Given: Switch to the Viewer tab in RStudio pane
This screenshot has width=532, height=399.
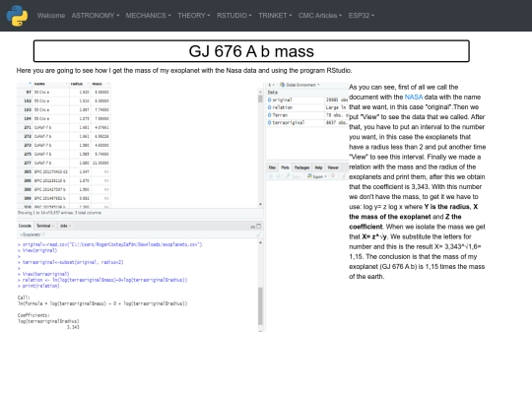Looking at the screenshot, I should (333, 167).
